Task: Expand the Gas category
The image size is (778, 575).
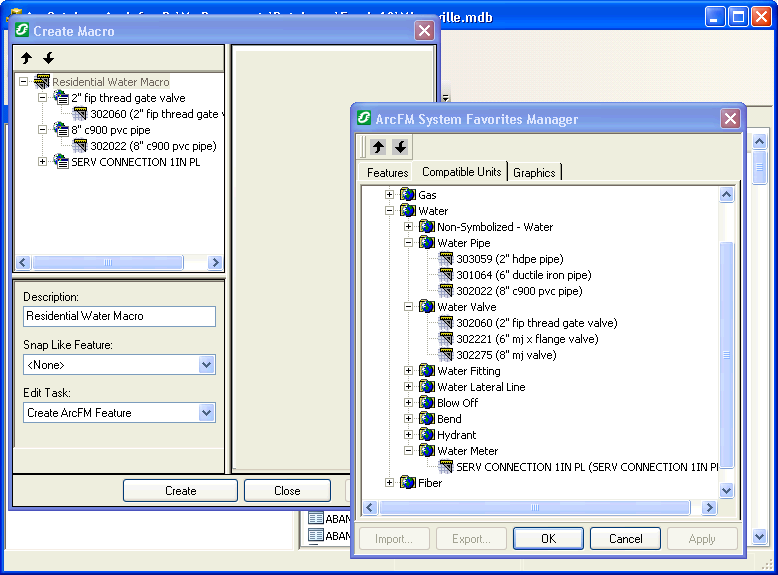Action: pos(389,194)
